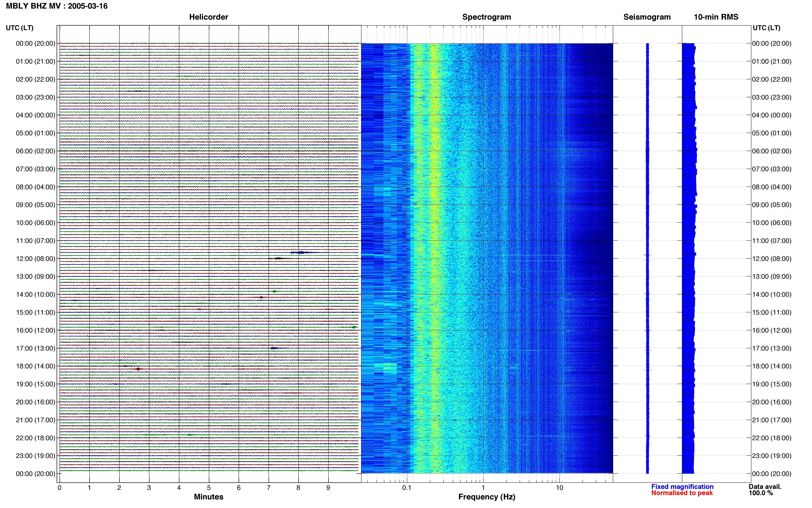The image size is (812, 508).
Task: Click the 'Minutes' axis label
Action: click(x=209, y=497)
